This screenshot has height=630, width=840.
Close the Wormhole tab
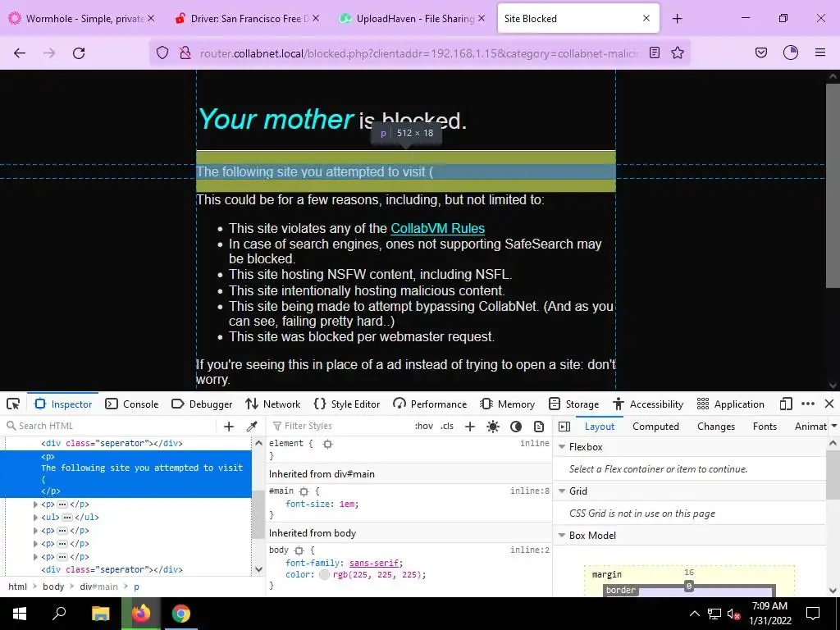[151, 18]
